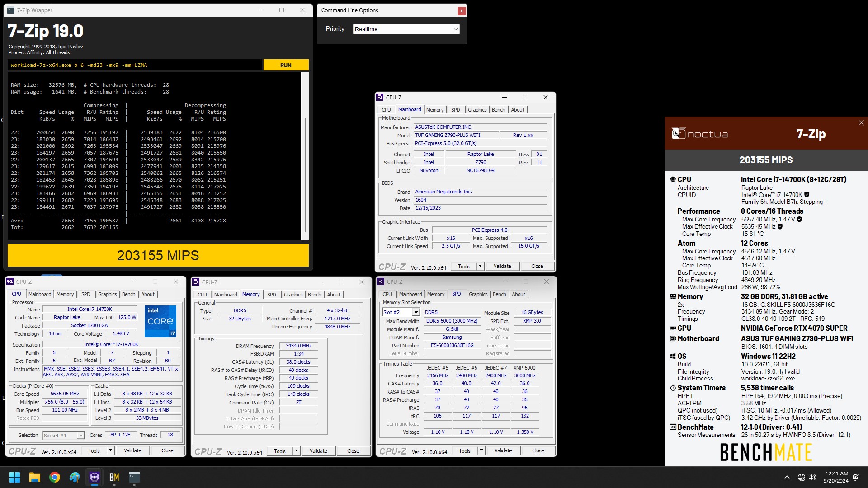Run the 7-Zip benchmark
Screen dimensions: 868x488
coord(286,65)
